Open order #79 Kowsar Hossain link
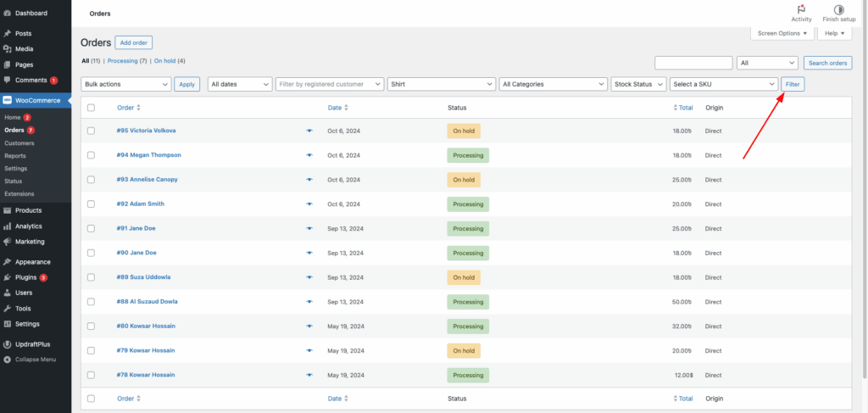Image resolution: width=868 pixels, height=413 pixels. 146,350
